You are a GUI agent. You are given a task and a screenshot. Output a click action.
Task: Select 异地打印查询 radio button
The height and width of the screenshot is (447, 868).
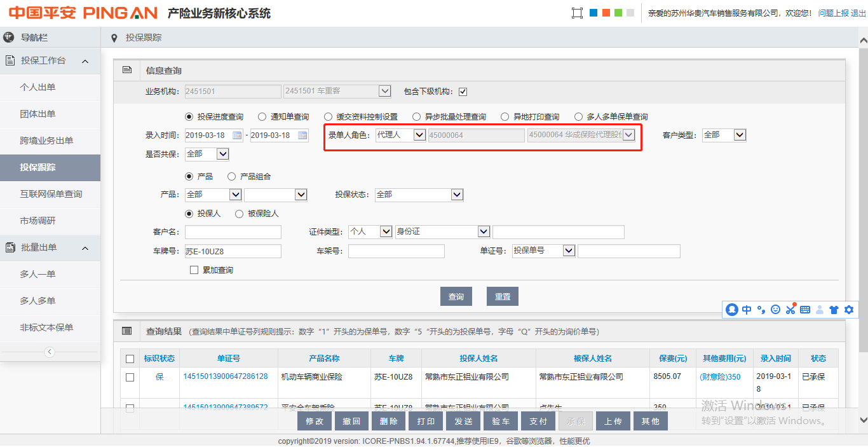505,116
